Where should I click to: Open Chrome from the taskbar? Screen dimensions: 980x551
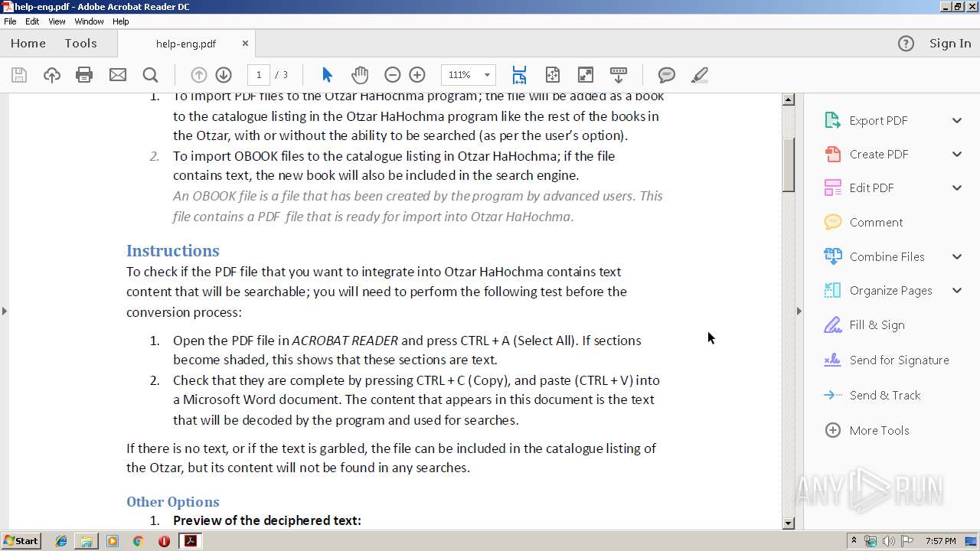(138, 541)
